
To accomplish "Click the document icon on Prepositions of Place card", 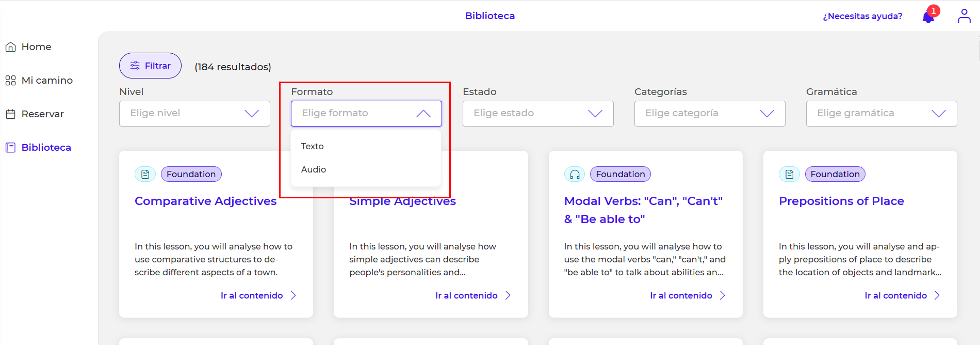I will click(789, 175).
